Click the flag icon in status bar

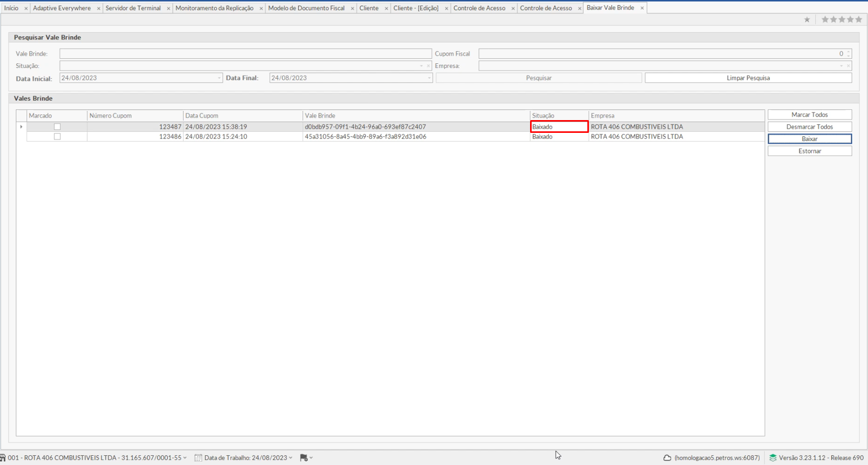tap(304, 458)
